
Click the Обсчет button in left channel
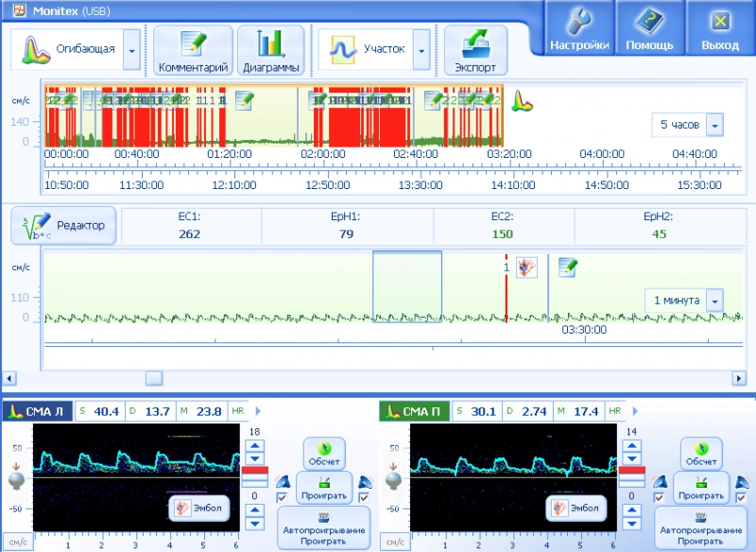click(324, 453)
